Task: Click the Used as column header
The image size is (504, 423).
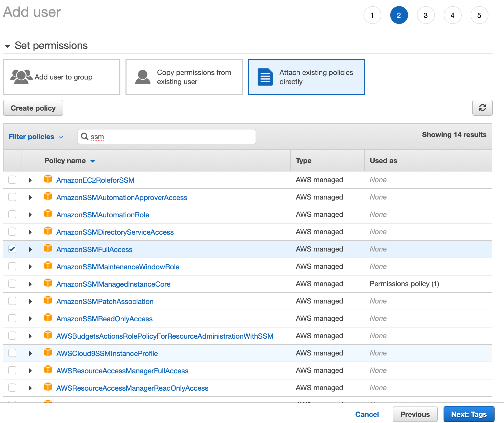Action: (428, 161)
